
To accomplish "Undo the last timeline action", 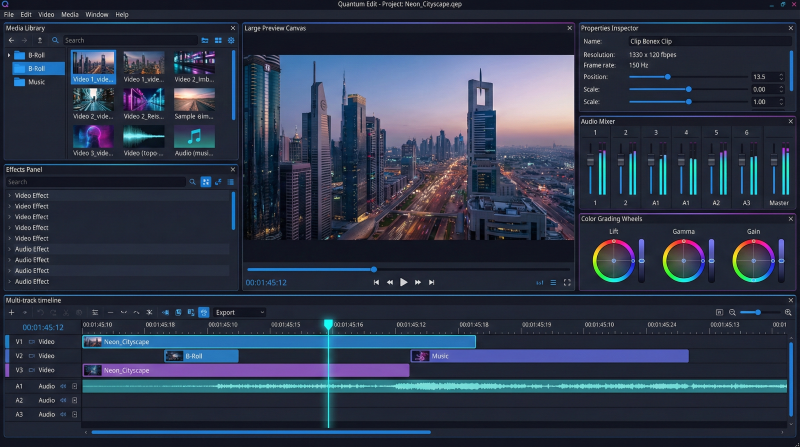I will [40, 312].
